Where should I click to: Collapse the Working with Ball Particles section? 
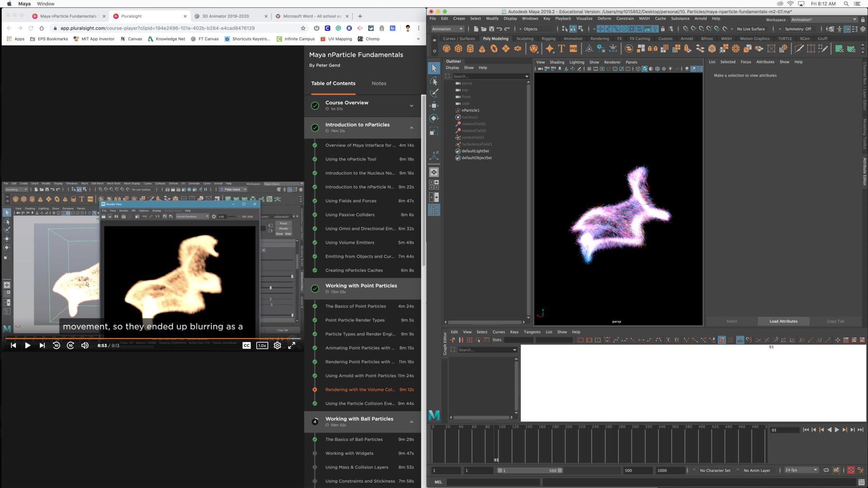coord(411,421)
